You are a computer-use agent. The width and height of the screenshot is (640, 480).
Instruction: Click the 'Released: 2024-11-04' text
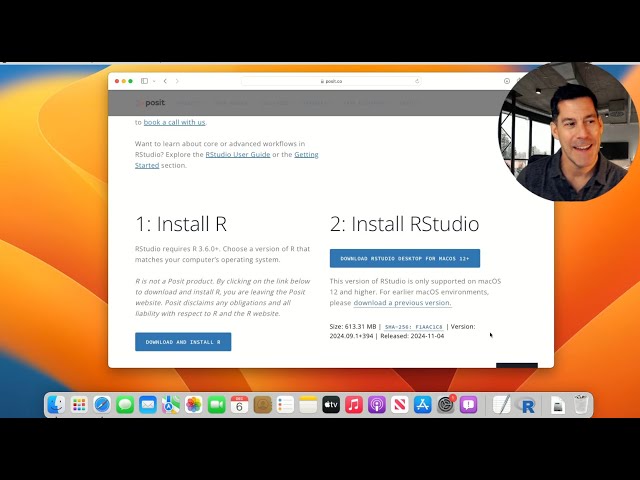(412, 336)
